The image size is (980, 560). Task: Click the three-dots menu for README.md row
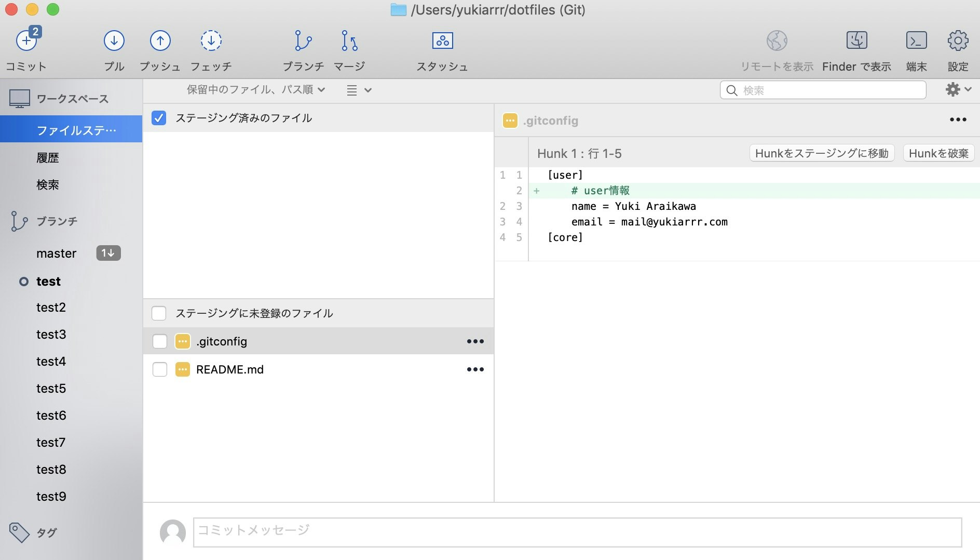(475, 369)
